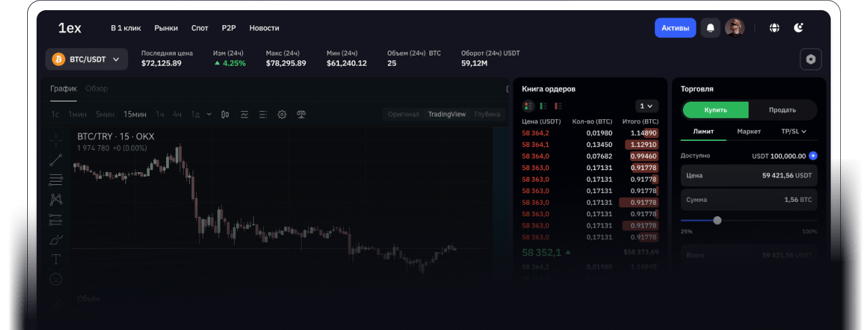This screenshot has height=330, width=868.
Task: Click the ask total 0.99460
Action: (644, 156)
